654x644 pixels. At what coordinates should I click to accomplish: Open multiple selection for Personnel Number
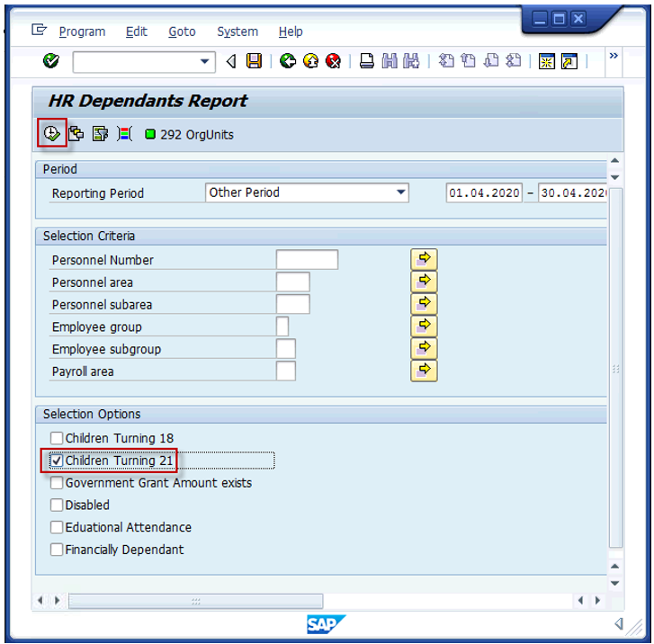point(424,259)
